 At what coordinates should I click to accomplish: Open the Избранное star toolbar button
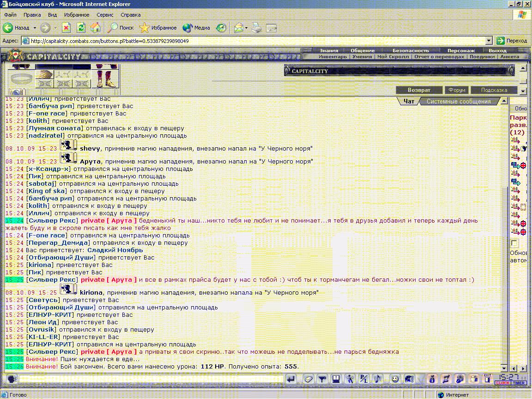click(158, 28)
